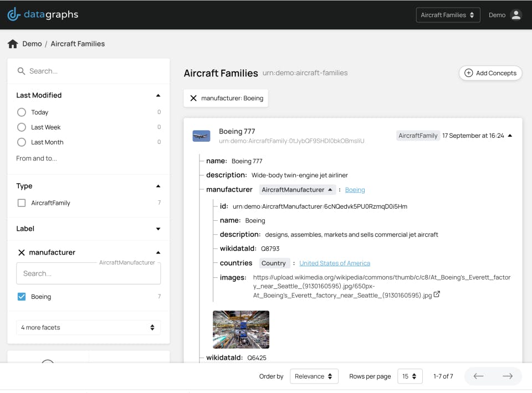Screen dimensions: 532x393
Task: Click the datagraphs logo icon
Action: point(14,14)
